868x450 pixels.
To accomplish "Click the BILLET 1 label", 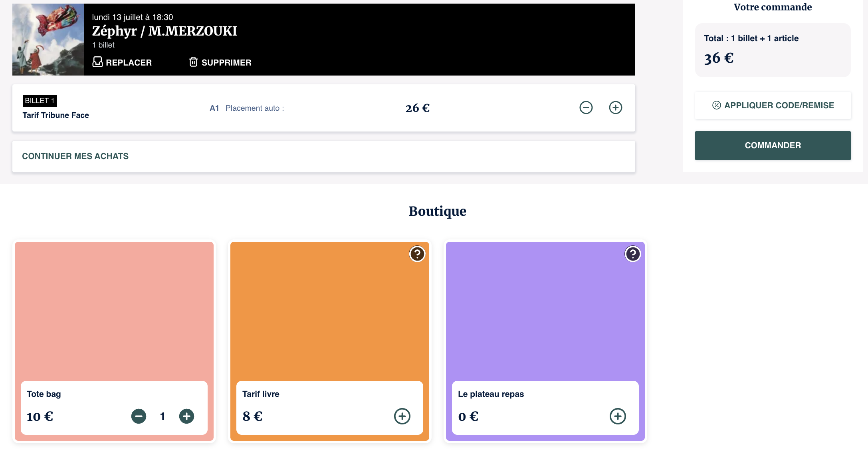I will [40, 101].
